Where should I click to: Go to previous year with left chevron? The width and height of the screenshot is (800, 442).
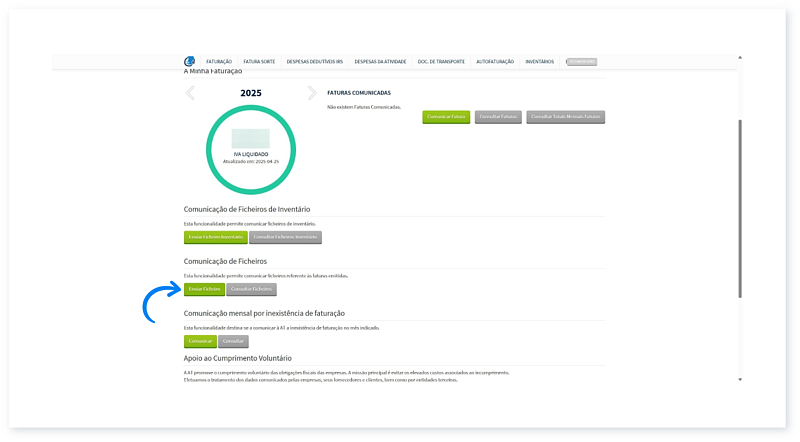pyautogui.click(x=191, y=93)
